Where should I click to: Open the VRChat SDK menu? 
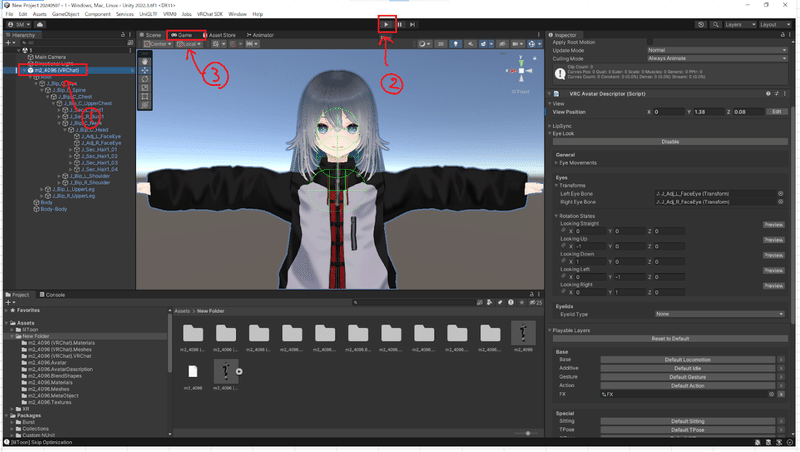click(x=210, y=14)
